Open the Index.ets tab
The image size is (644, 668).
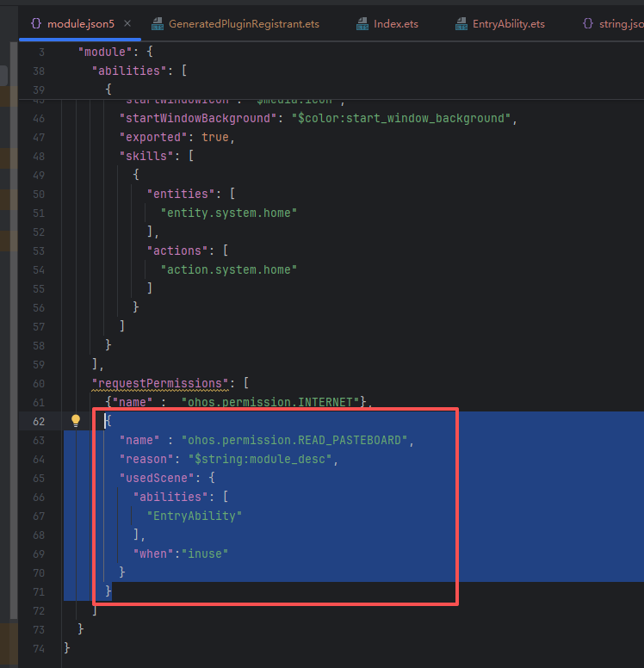(395, 23)
